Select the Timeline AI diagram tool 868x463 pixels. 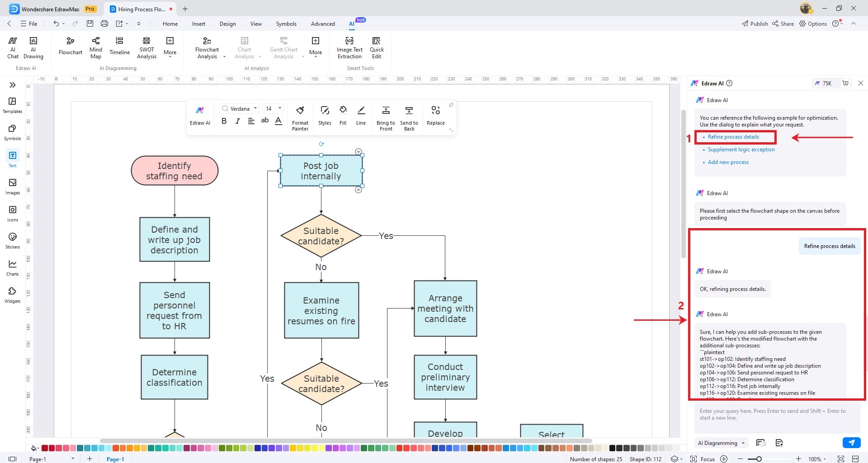[119, 47]
